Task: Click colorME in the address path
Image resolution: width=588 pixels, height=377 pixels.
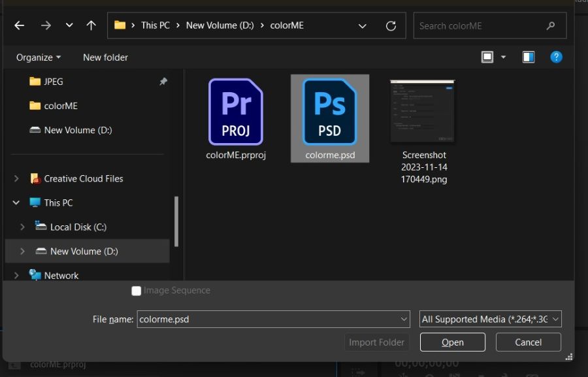Action: coord(287,25)
